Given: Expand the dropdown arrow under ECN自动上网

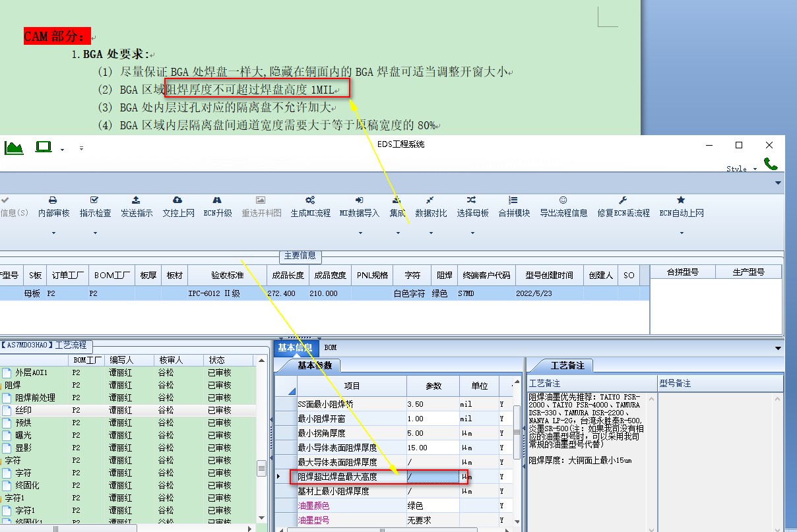Looking at the screenshot, I should point(682,233).
